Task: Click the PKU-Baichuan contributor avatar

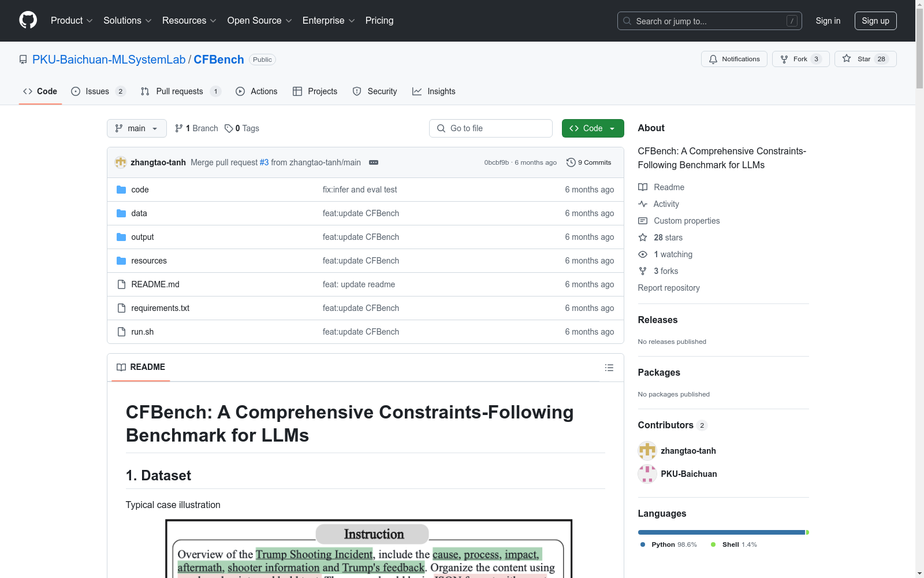Action: (x=647, y=474)
